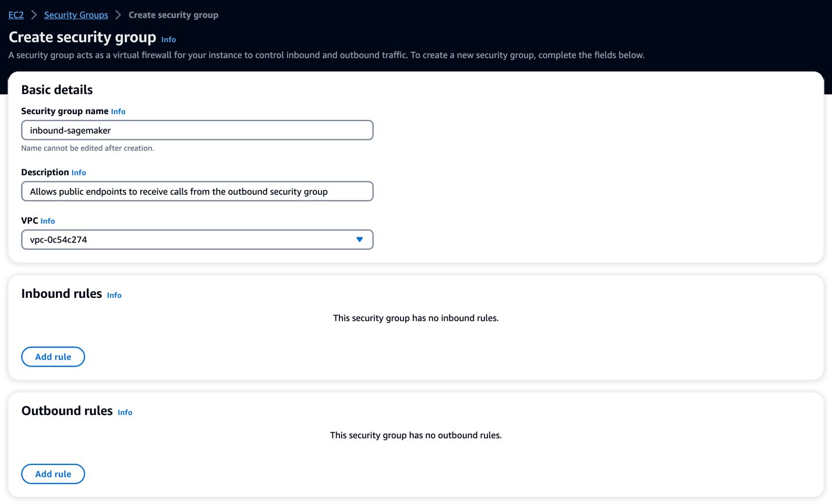Click the blue dropdown arrow on VPC selector
The height and width of the screenshot is (504, 832).
(x=359, y=239)
